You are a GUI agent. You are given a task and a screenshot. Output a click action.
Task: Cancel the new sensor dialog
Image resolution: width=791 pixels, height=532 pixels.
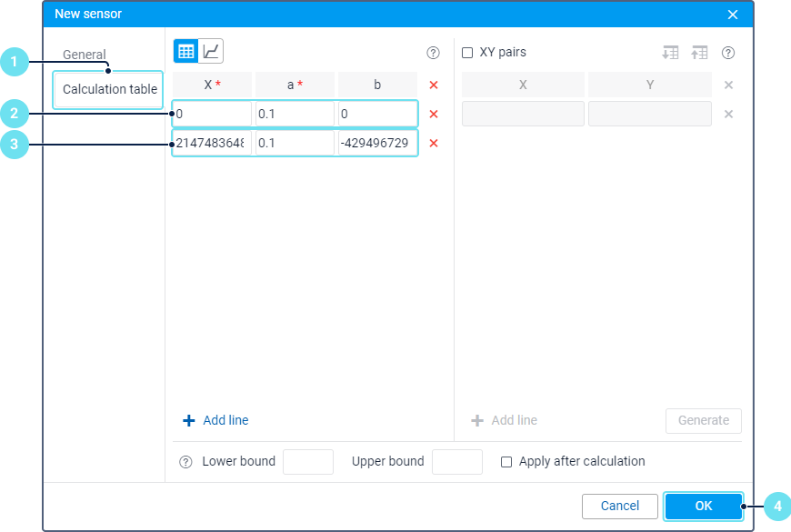click(x=620, y=506)
